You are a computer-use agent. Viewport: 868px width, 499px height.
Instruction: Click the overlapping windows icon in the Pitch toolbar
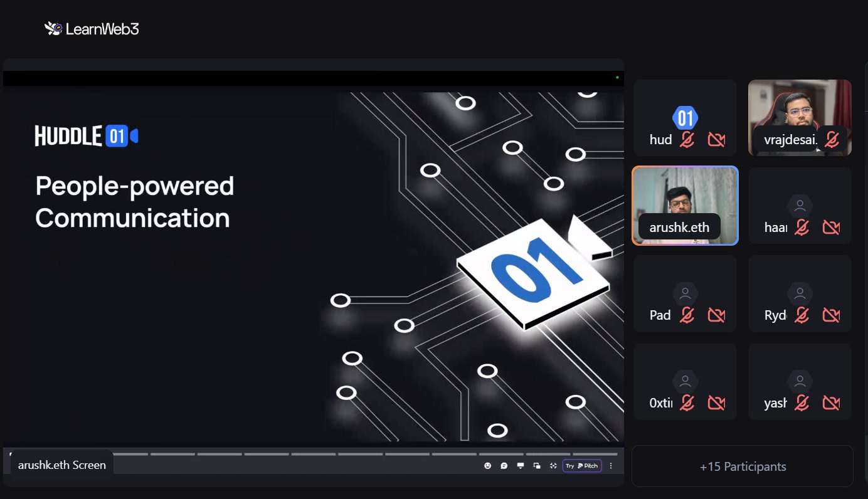(x=537, y=466)
